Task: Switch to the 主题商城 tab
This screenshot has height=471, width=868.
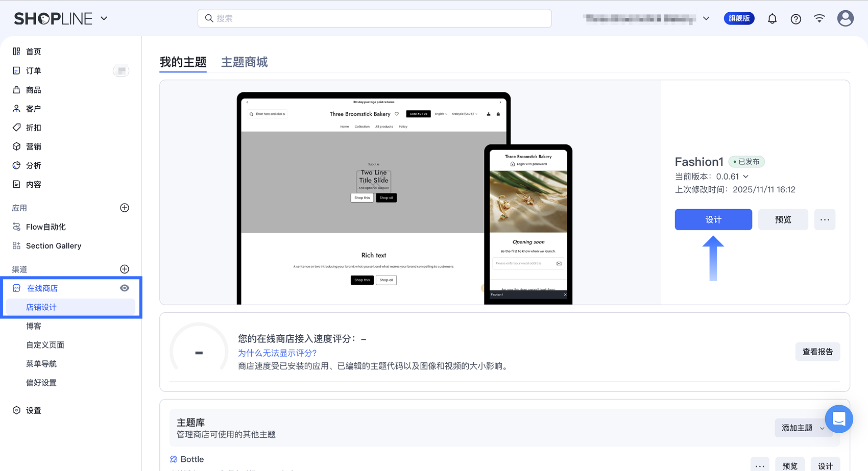Action: [x=245, y=62]
